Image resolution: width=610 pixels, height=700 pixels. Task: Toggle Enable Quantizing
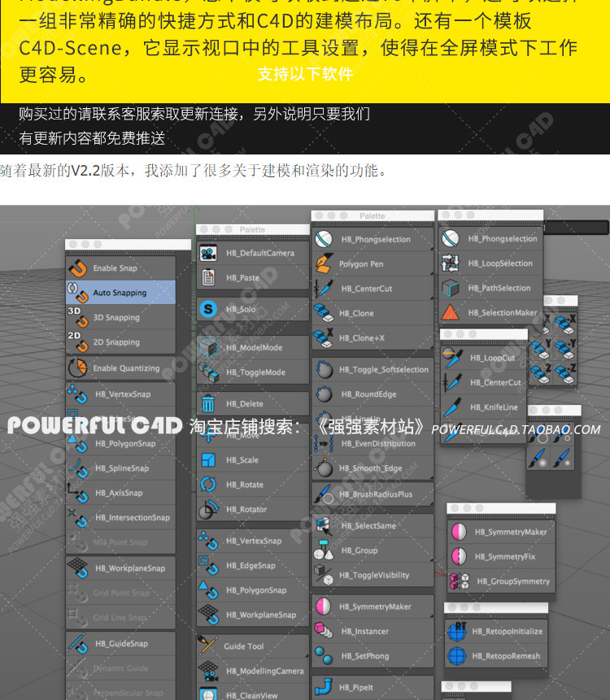[x=120, y=367]
